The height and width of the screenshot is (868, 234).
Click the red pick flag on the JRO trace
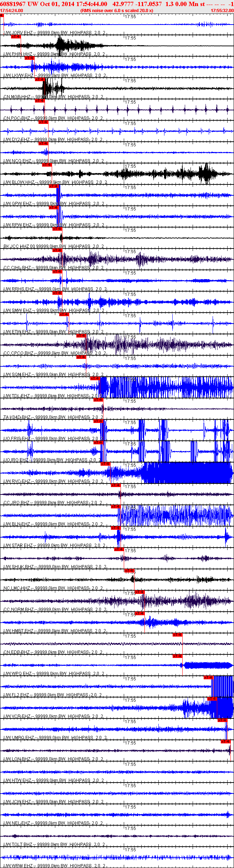116,485
